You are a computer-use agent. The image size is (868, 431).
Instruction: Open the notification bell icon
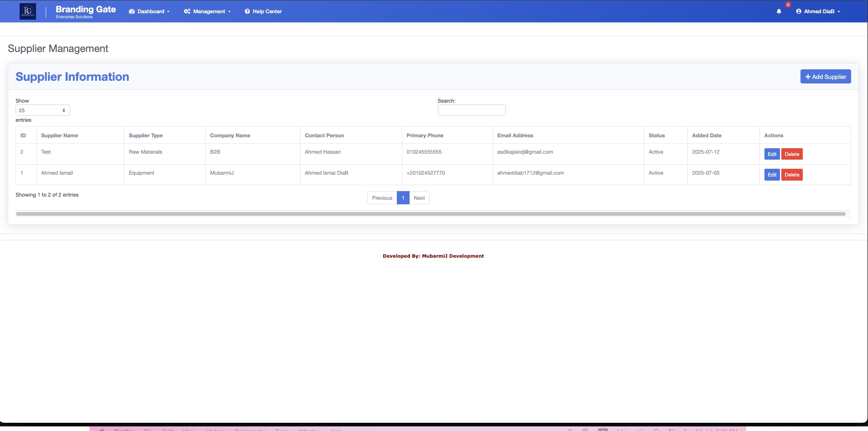click(x=779, y=11)
